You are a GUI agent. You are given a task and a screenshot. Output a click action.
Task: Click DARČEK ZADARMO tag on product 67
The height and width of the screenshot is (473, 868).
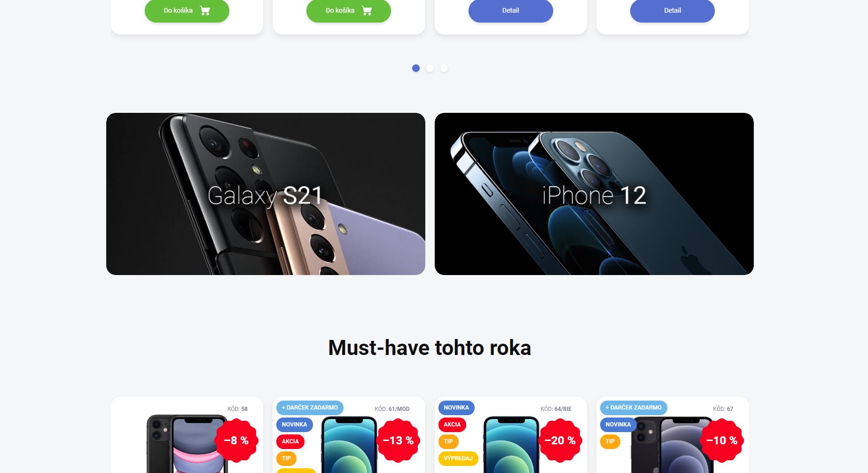pos(633,408)
